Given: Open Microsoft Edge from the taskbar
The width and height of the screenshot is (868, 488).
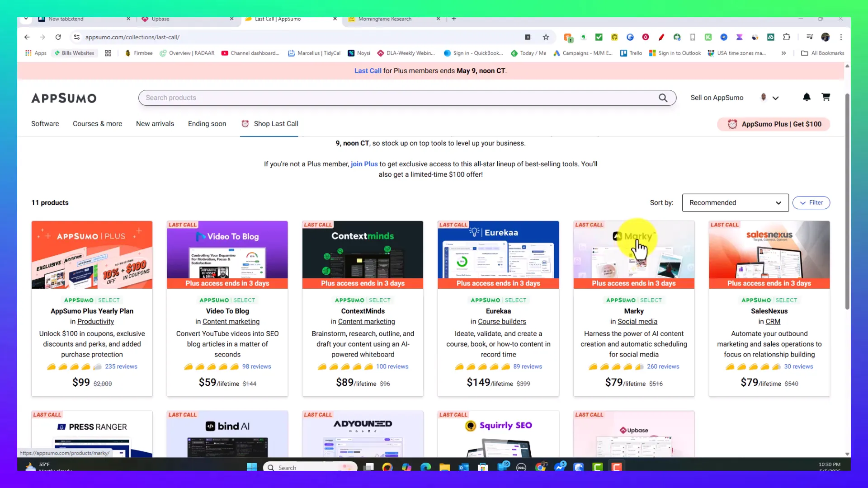Looking at the screenshot, I should [425, 467].
